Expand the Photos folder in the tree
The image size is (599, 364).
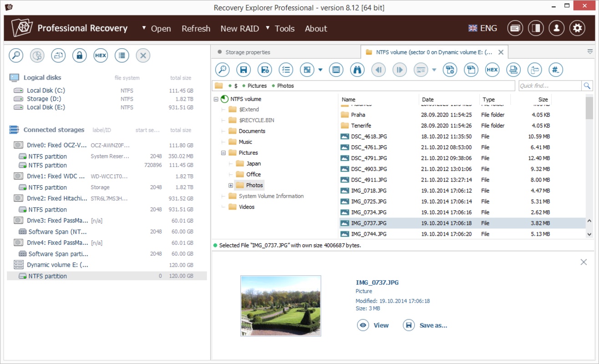(231, 186)
